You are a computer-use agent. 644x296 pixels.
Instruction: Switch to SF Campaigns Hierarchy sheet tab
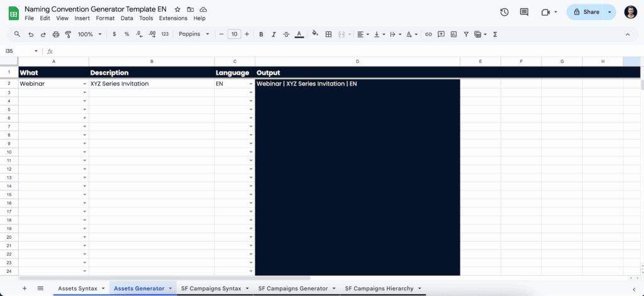pos(379,288)
